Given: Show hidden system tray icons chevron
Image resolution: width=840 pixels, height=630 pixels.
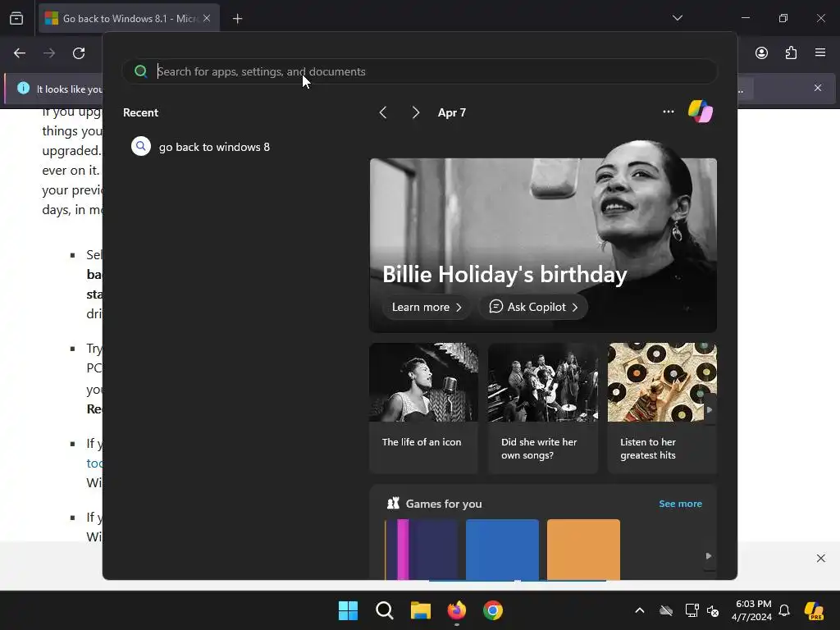Looking at the screenshot, I should point(640,610).
